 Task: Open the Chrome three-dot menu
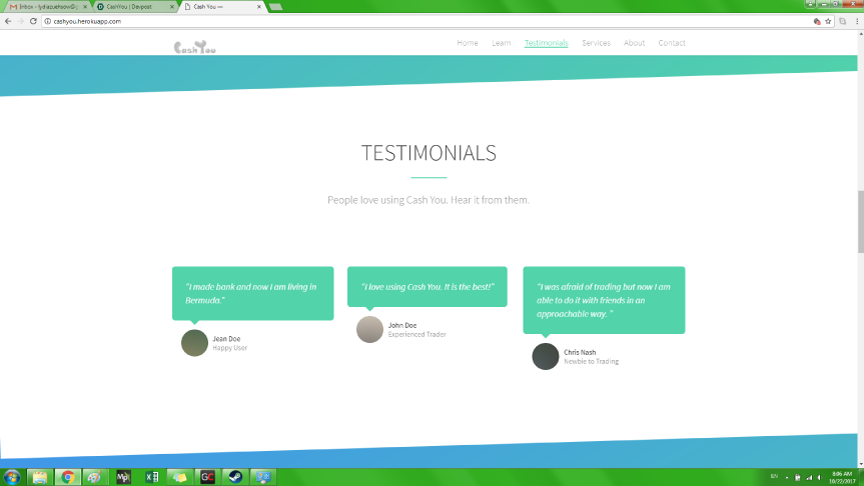point(857,21)
